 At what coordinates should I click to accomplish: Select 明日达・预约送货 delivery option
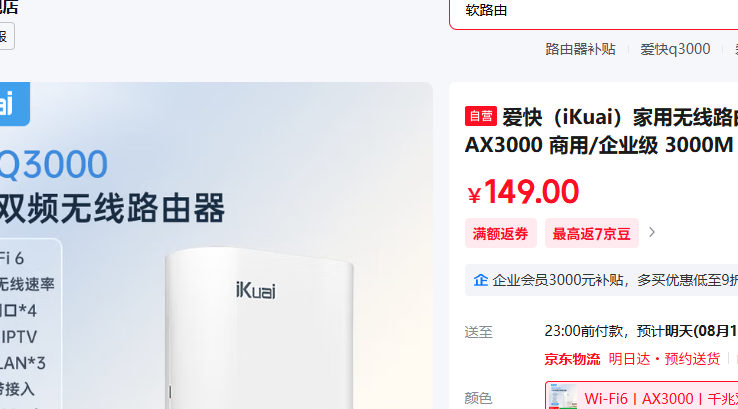pos(664,359)
